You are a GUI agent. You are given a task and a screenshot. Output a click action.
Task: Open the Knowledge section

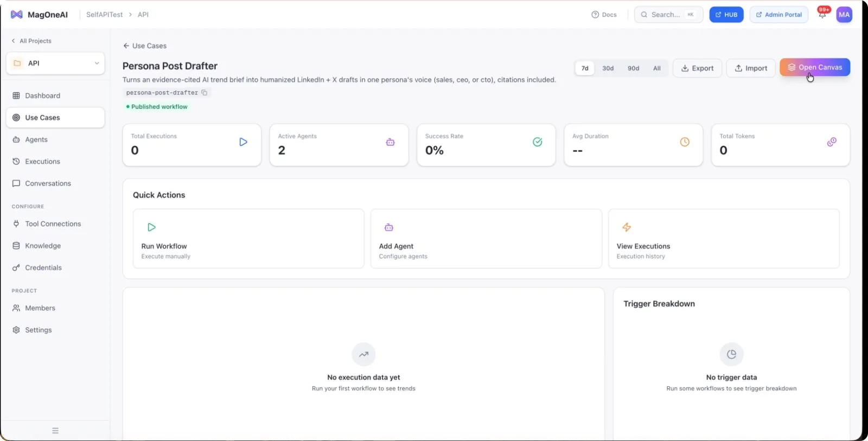(55, 246)
